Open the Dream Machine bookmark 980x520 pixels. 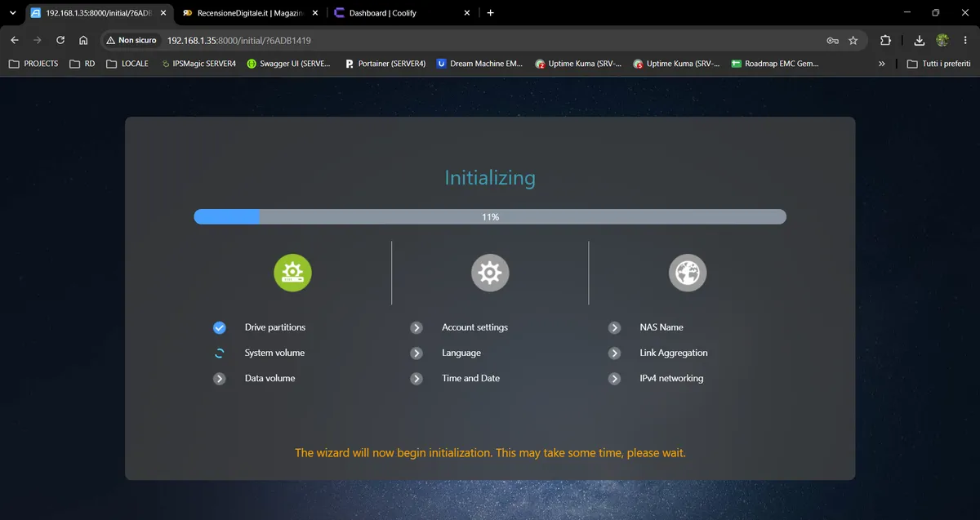point(479,64)
